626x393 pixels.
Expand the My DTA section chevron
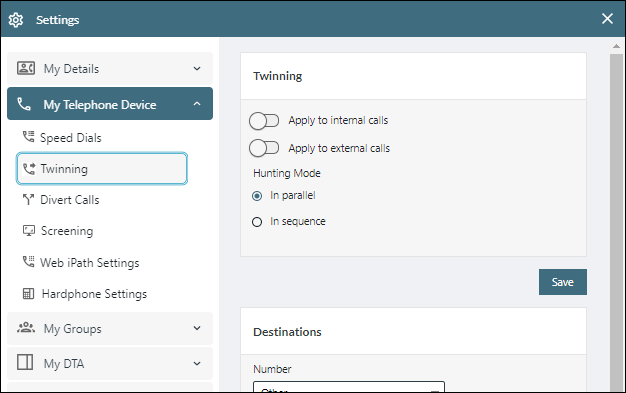[197, 363]
